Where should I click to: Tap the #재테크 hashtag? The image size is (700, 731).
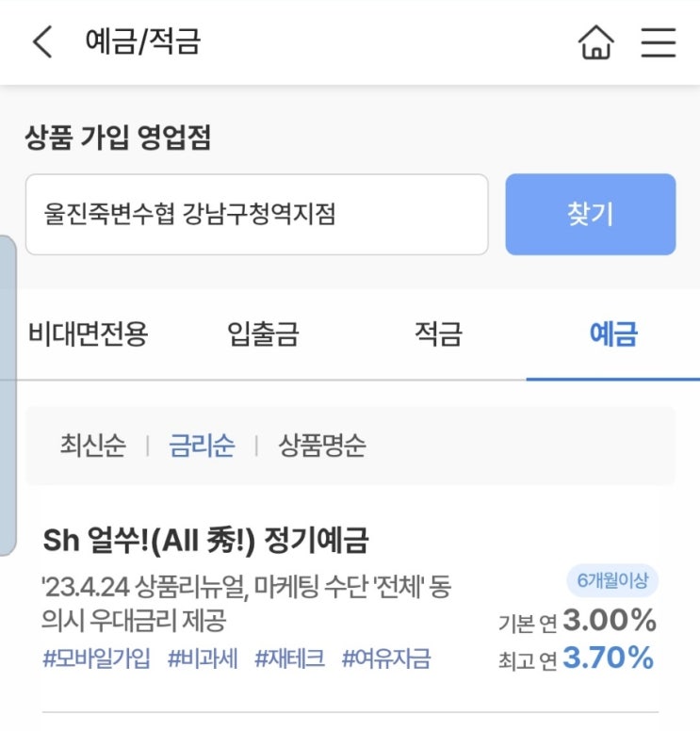289,658
